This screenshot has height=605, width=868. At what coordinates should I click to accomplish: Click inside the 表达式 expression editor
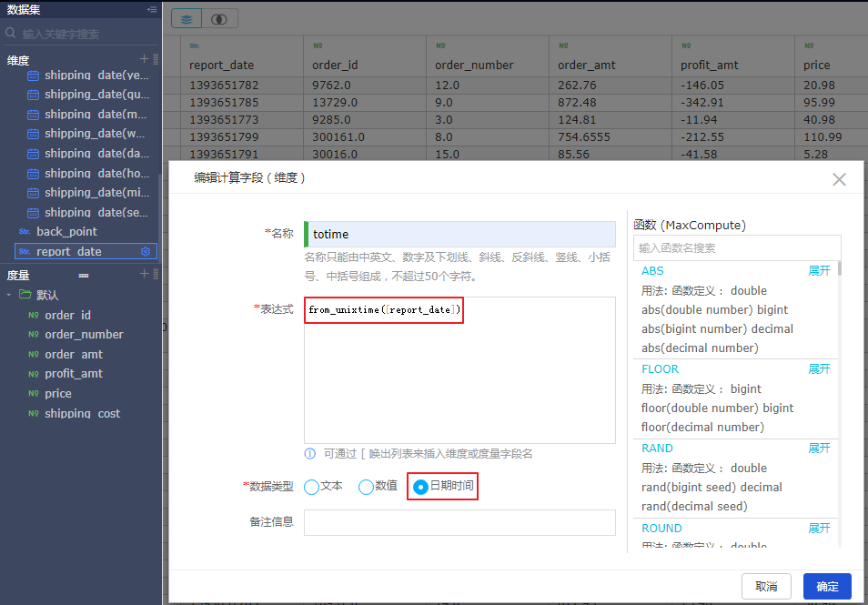[459, 369]
